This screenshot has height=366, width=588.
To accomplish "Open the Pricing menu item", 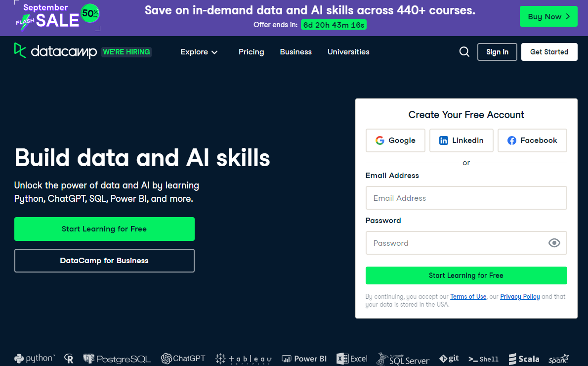I will pos(251,51).
